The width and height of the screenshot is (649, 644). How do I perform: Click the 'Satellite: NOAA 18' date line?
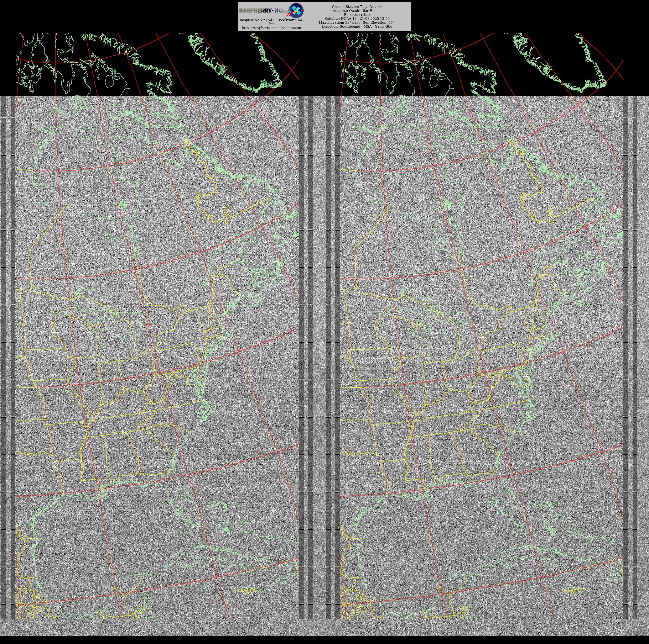point(357,19)
